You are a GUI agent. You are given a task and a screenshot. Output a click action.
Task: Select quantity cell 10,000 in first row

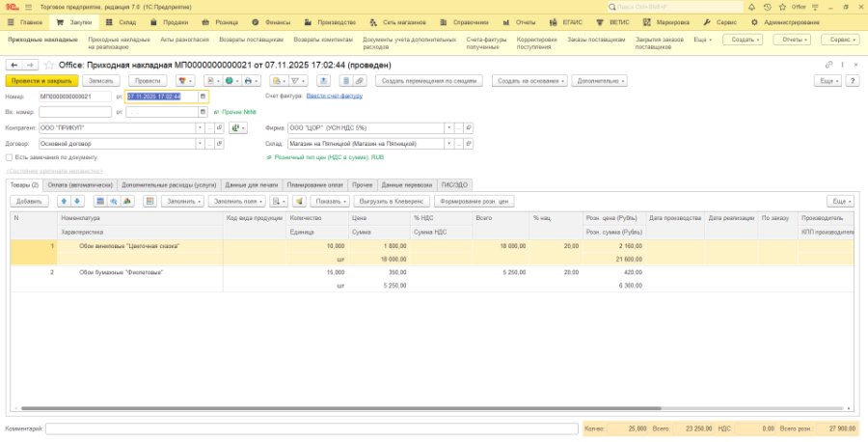pyautogui.click(x=317, y=246)
